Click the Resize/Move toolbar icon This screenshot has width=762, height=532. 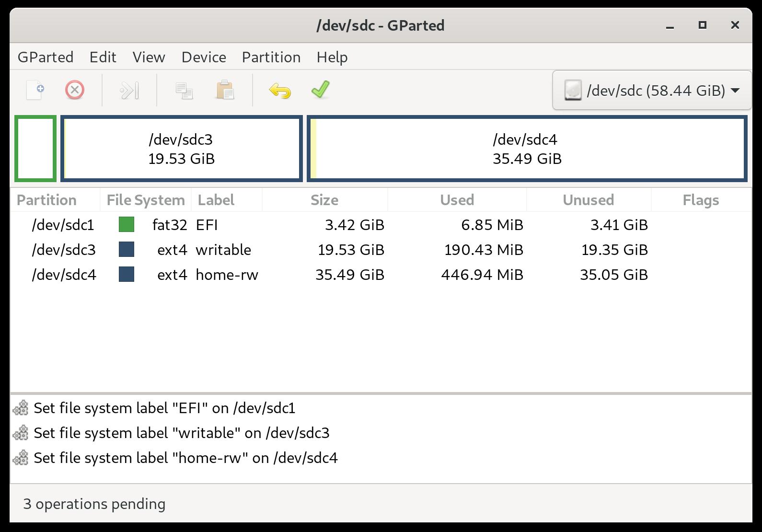click(129, 90)
